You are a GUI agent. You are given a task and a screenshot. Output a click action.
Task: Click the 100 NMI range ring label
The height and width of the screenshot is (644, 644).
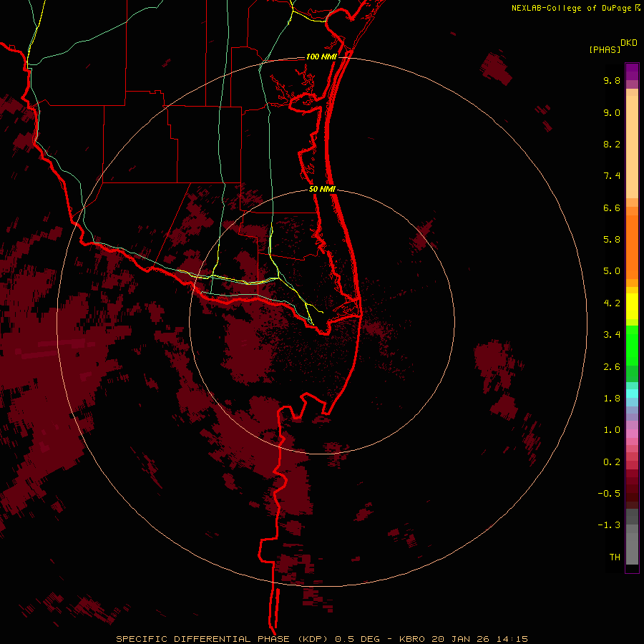[x=321, y=57]
